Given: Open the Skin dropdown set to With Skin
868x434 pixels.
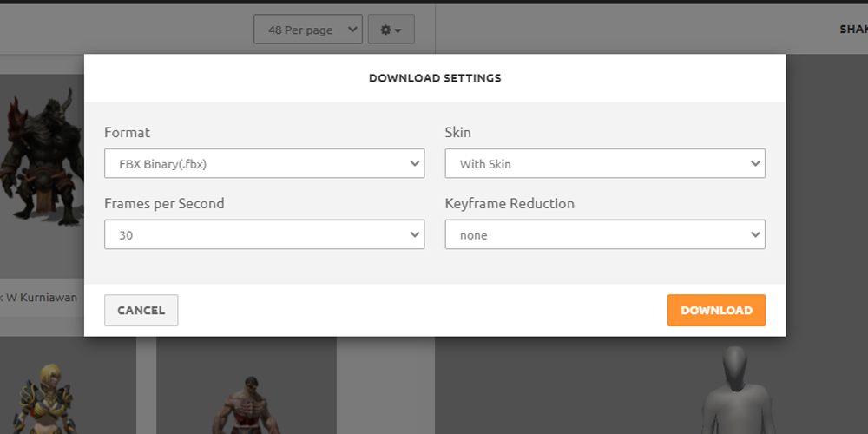Looking at the screenshot, I should click(604, 163).
